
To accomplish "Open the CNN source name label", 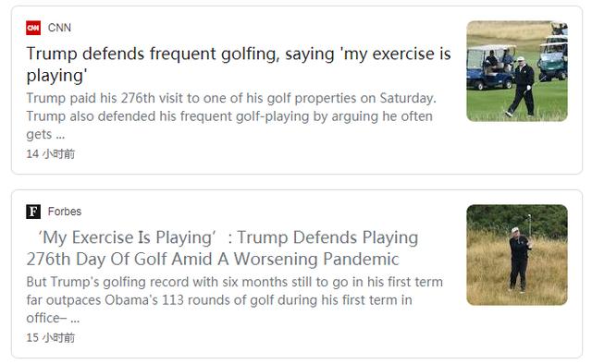I will [x=59, y=28].
